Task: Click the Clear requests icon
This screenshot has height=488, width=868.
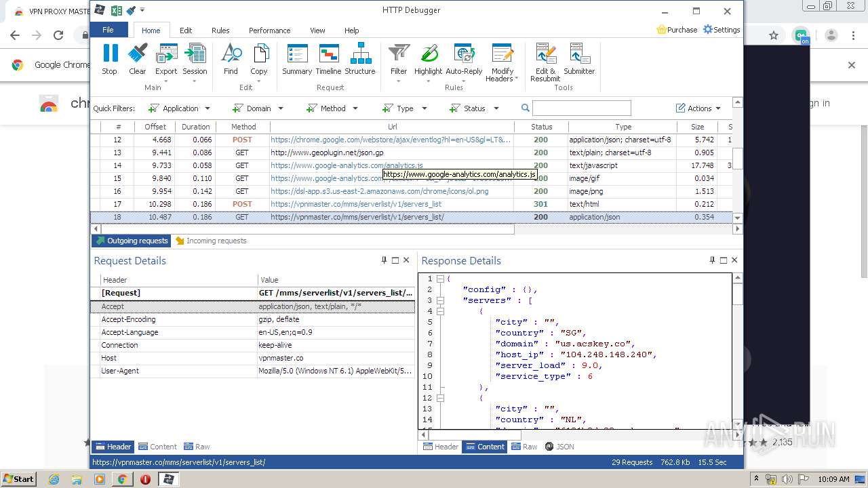Action: tap(137, 59)
